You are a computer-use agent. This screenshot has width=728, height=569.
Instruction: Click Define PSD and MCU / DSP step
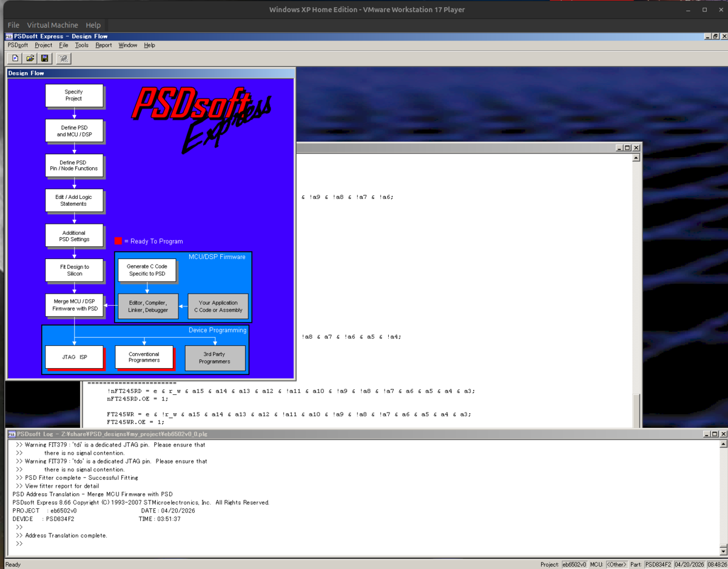click(74, 131)
